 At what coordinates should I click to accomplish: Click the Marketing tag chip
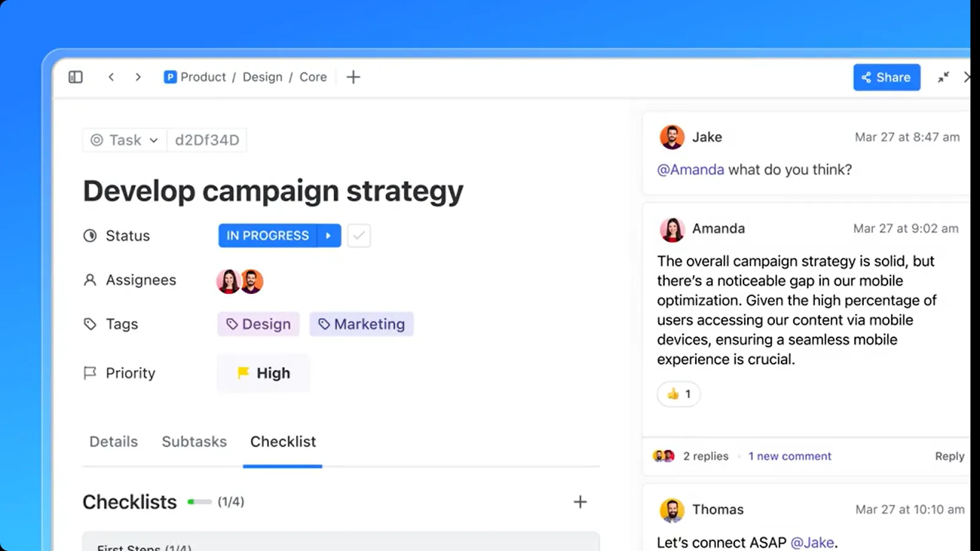point(361,324)
